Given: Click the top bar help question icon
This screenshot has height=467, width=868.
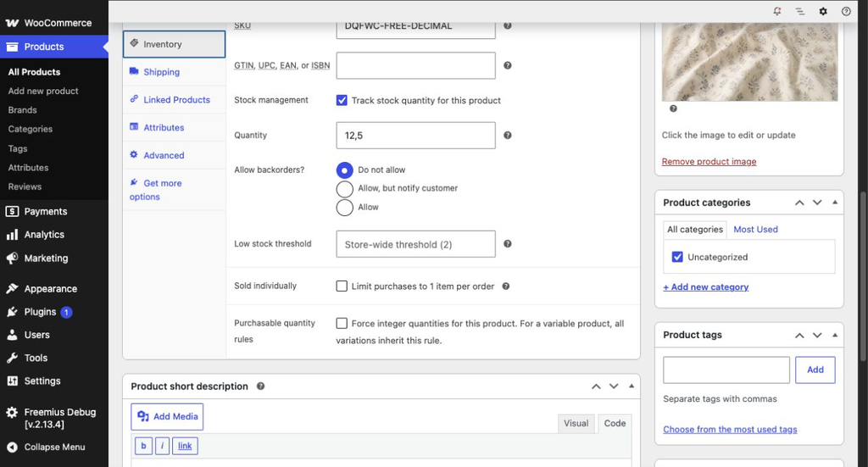Looking at the screenshot, I should [846, 11].
